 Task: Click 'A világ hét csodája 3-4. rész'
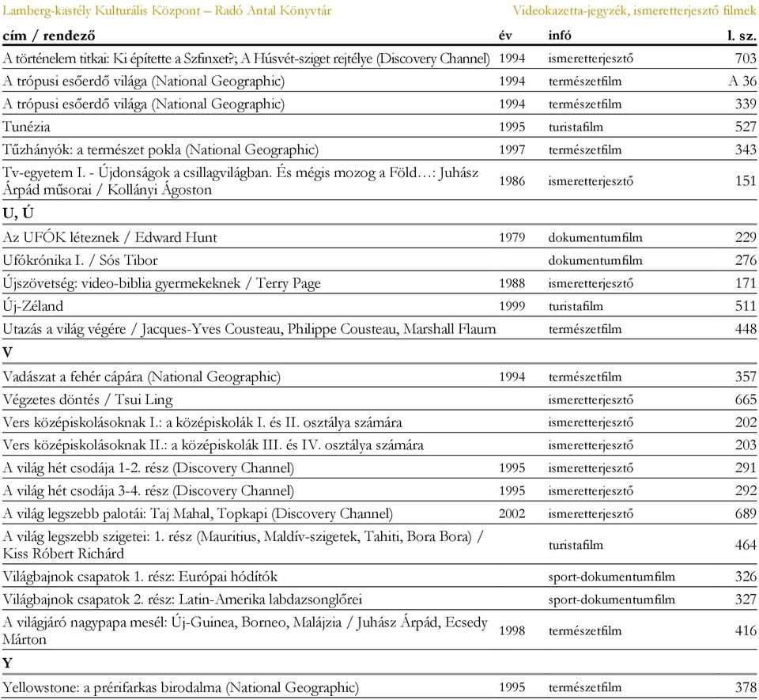[x=85, y=491]
